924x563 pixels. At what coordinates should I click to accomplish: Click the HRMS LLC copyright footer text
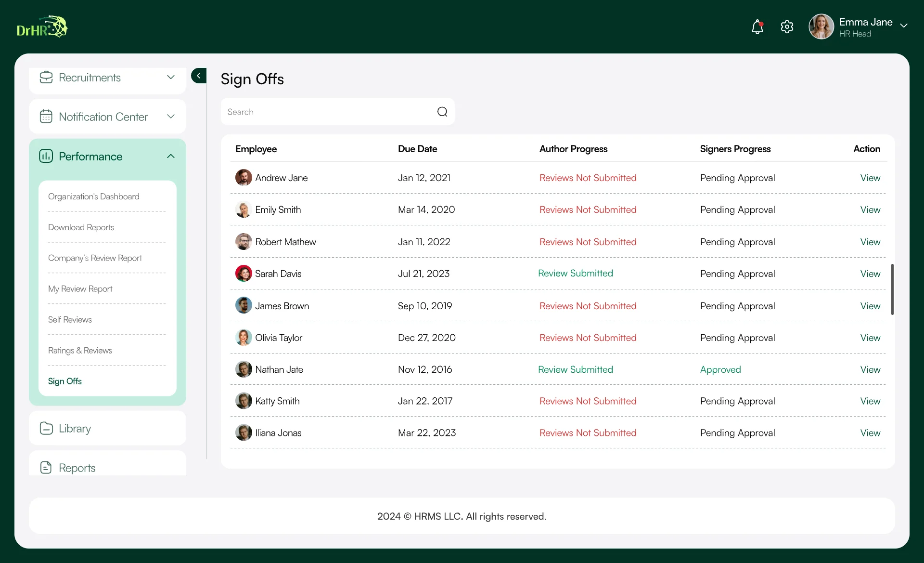[x=462, y=516]
